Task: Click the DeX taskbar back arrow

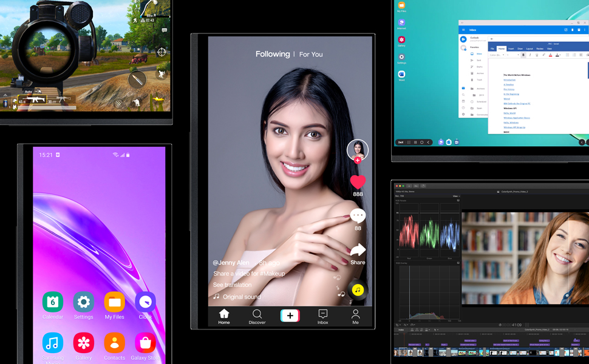Action: pos(428,142)
